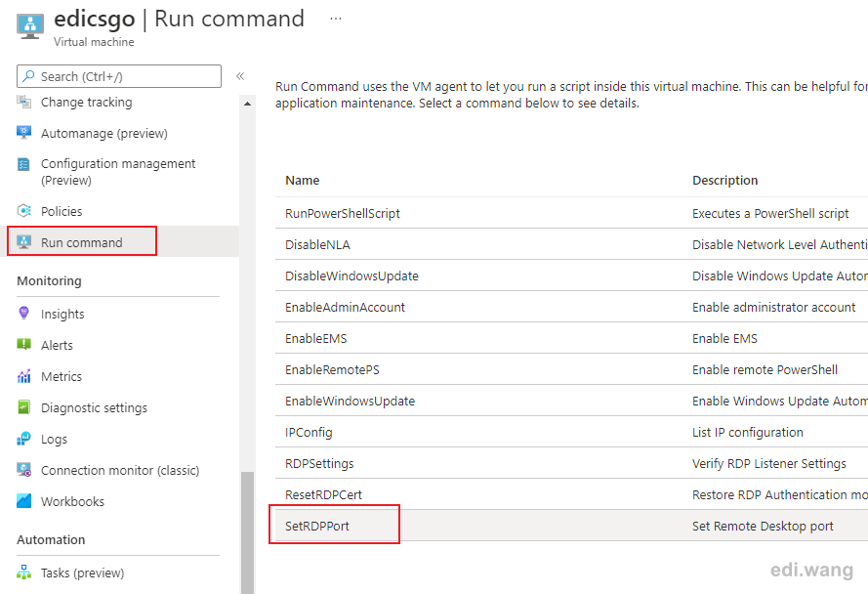Click the Run command sidebar icon
This screenshot has height=594, width=868.
23,242
